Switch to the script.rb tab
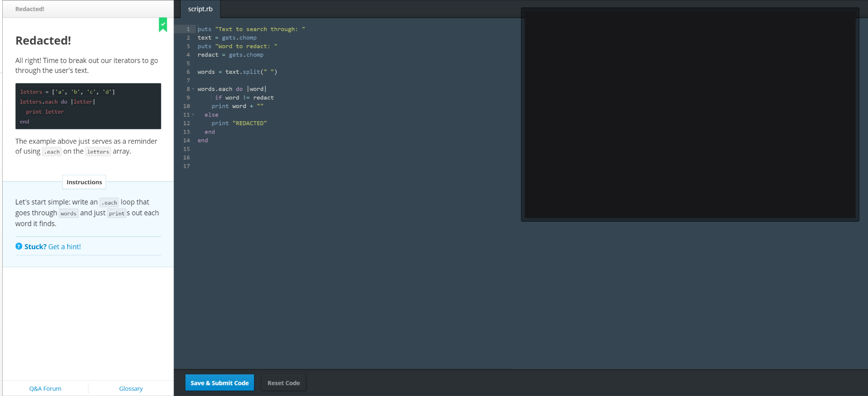The image size is (868, 396). [x=200, y=9]
